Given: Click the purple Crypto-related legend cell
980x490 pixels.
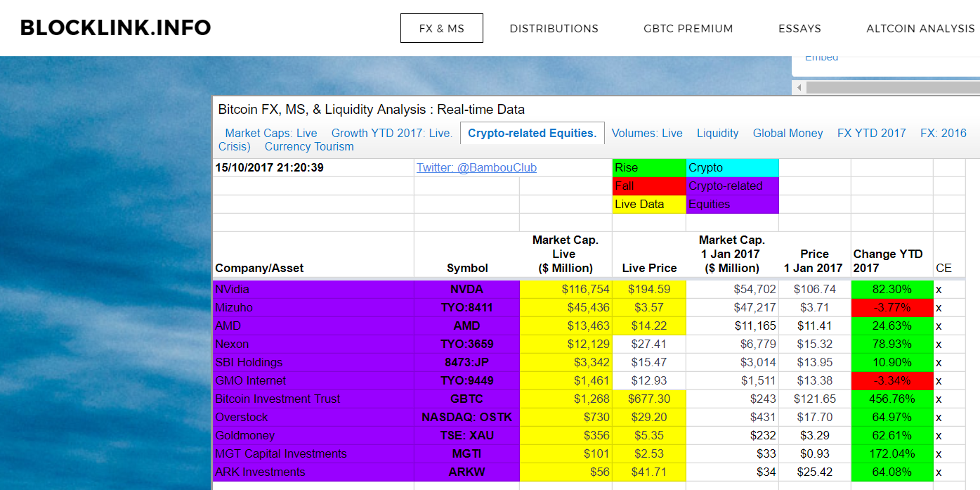Looking at the screenshot, I should pos(733,186).
